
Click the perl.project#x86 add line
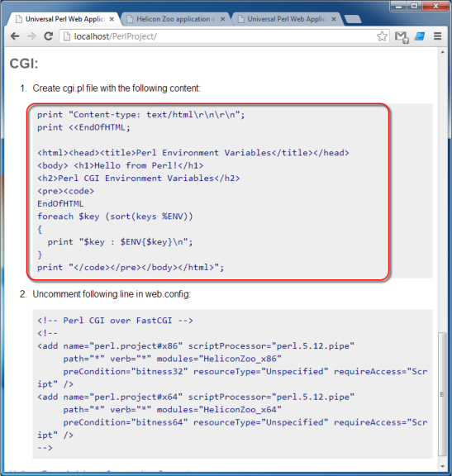(x=196, y=346)
